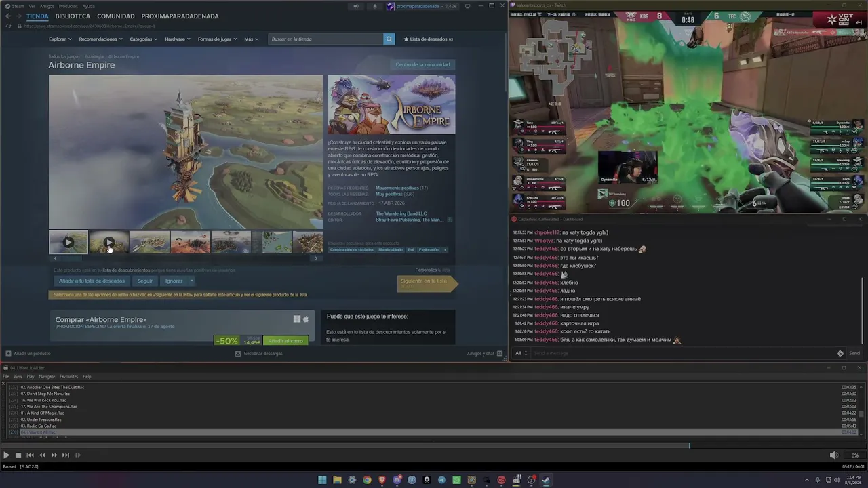Play the first trailer thumbnail
This screenshot has width=868, height=488.
coord(68,242)
